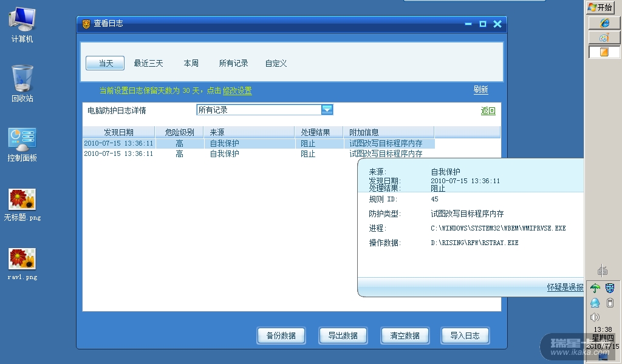Click 试图改写目标程序内存 in second row
The width and height of the screenshot is (622, 364).
tap(386, 153)
